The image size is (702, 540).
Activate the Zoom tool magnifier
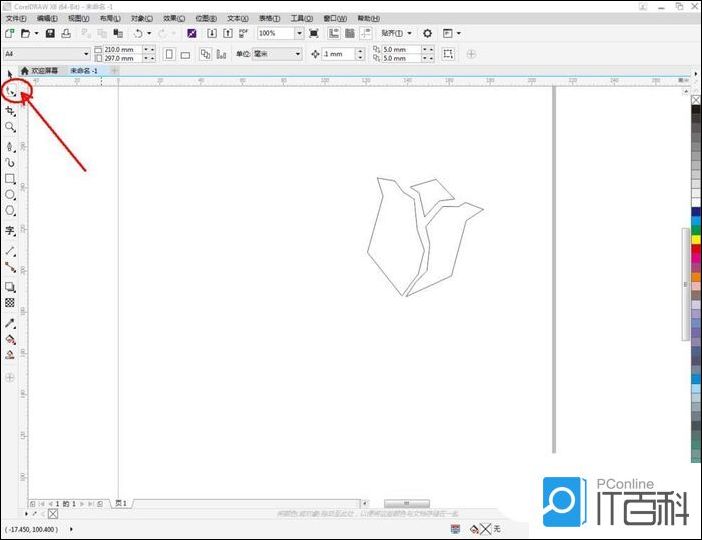click(x=10, y=127)
